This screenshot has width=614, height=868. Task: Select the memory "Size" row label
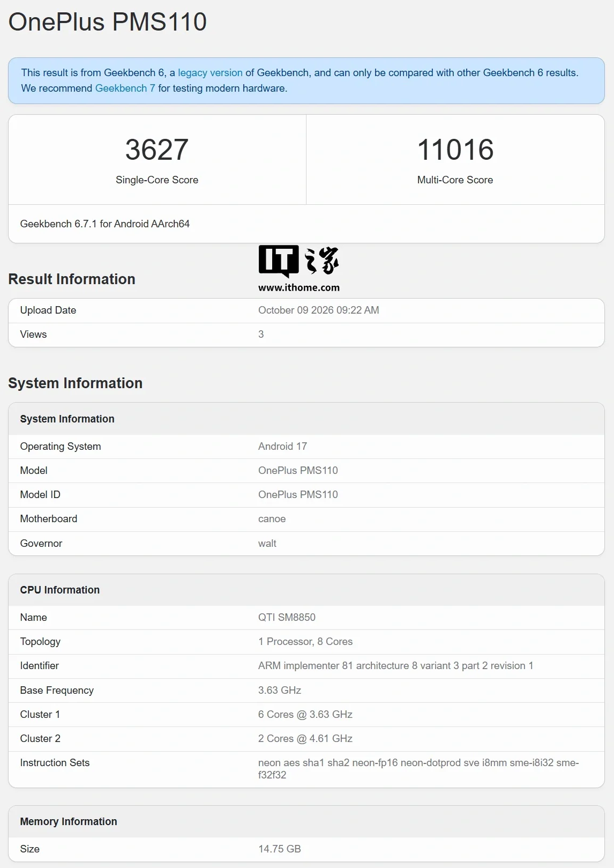pos(30,849)
